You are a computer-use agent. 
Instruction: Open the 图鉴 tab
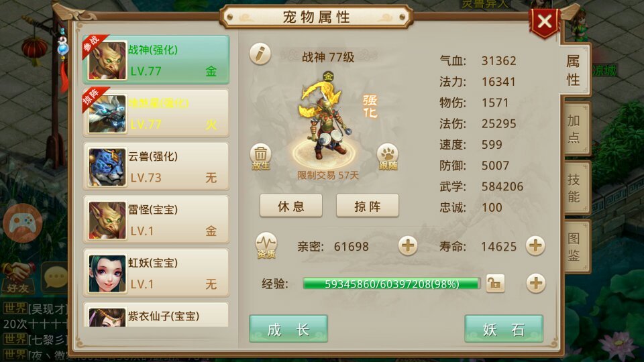pyautogui.click(x=575, y=247)
